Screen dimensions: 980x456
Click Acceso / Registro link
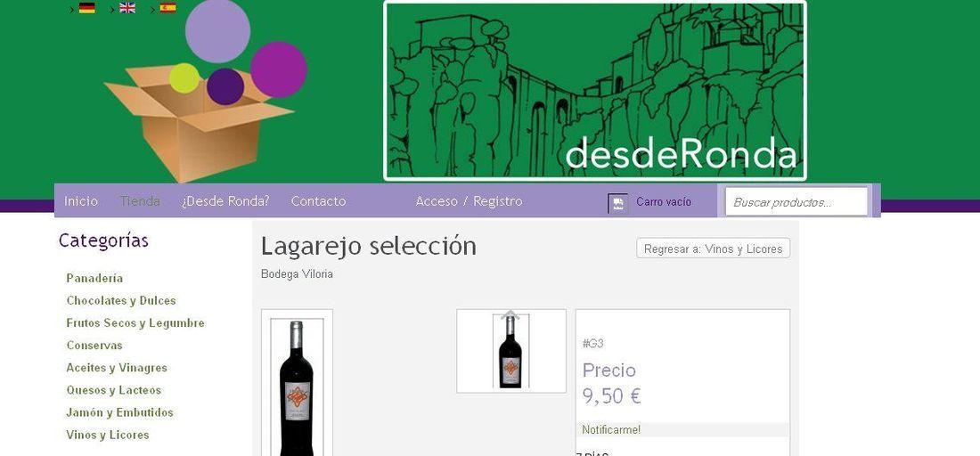pyautogui.click(x=469, y=201)
